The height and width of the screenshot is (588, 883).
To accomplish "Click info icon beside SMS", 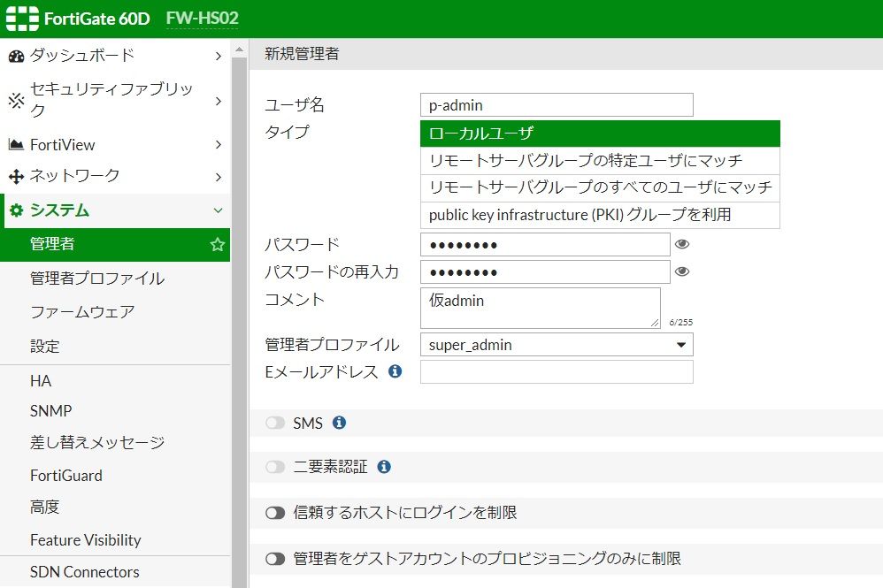I will 339,423.
